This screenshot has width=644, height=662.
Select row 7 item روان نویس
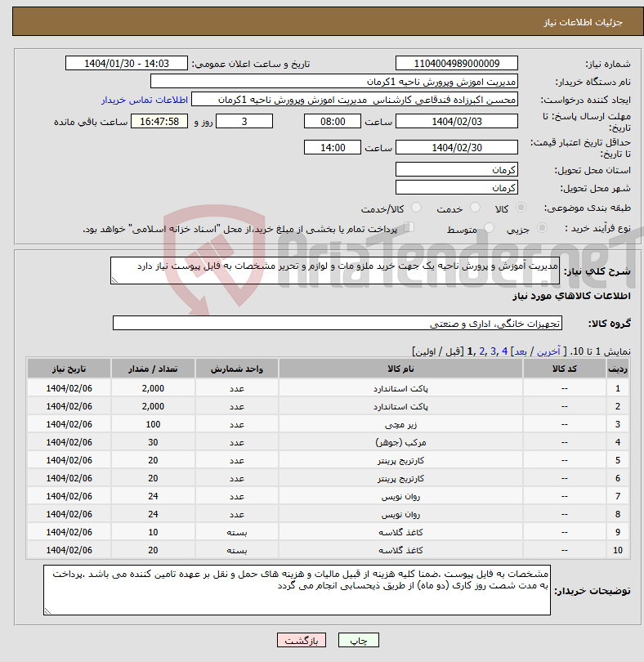(x=400, y=497)
